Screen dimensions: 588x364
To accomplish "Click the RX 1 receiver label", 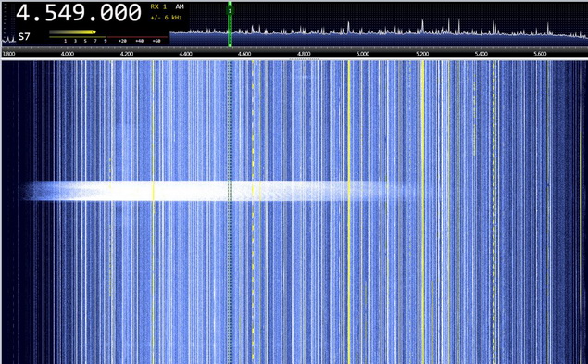I will (x=158, y=6).
